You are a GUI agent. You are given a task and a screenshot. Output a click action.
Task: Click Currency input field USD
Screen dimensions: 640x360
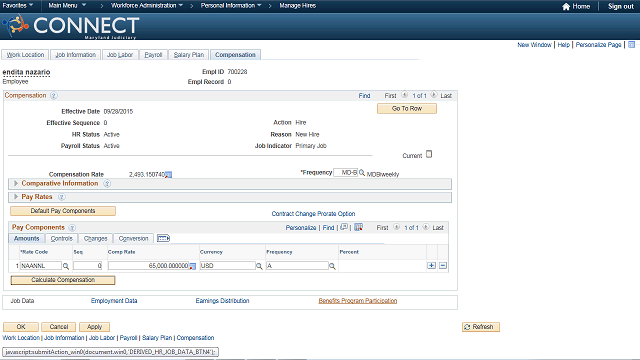(x=227, y=266)
